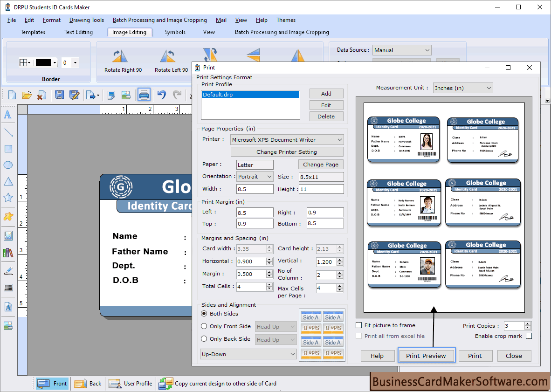Switch to the Back side of the card
This screenshot has width=551, height=392.
[x=88, y=383]
